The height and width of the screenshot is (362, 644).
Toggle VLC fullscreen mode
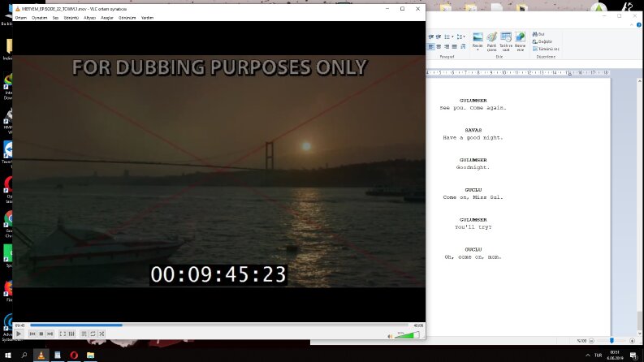[63, 334]
